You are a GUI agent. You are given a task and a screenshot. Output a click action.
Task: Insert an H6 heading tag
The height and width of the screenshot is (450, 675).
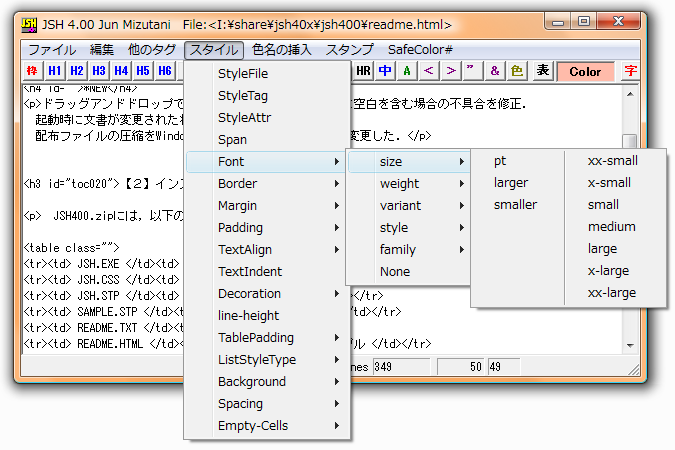[x=165, y=71]
